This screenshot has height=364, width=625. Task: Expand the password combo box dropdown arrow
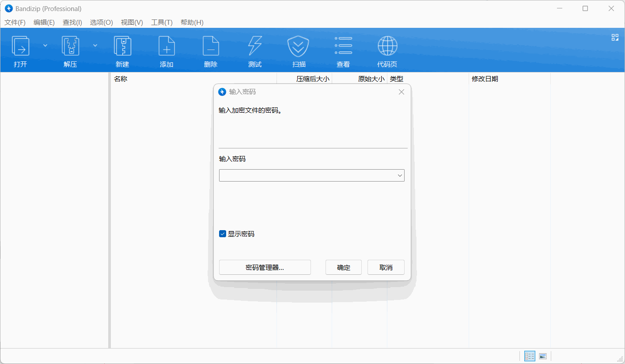400,175
